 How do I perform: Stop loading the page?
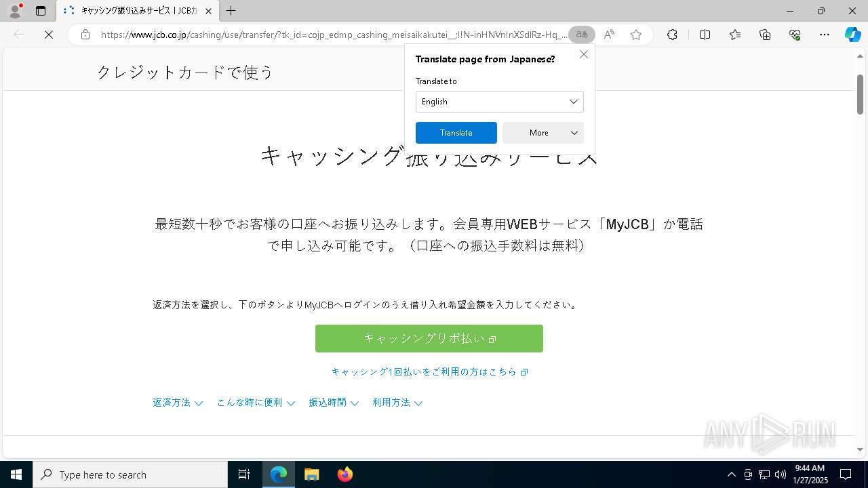[x=49, y=35]
